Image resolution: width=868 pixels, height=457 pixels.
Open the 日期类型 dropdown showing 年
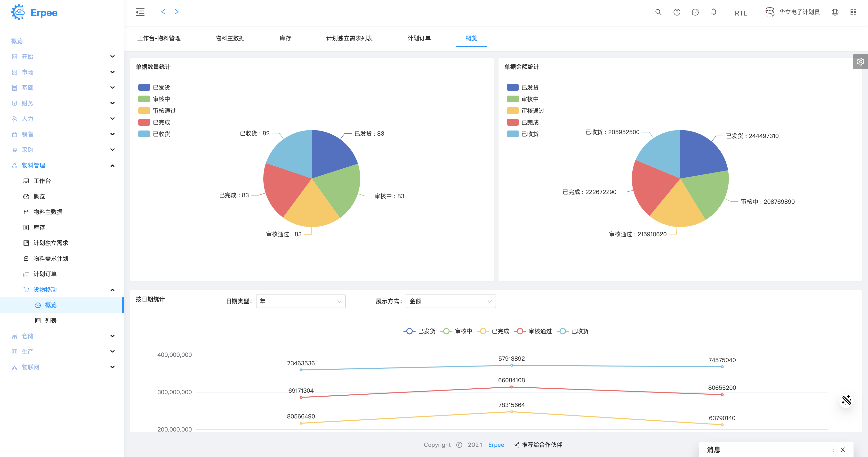pyautogui.click(x=301, y=301)
